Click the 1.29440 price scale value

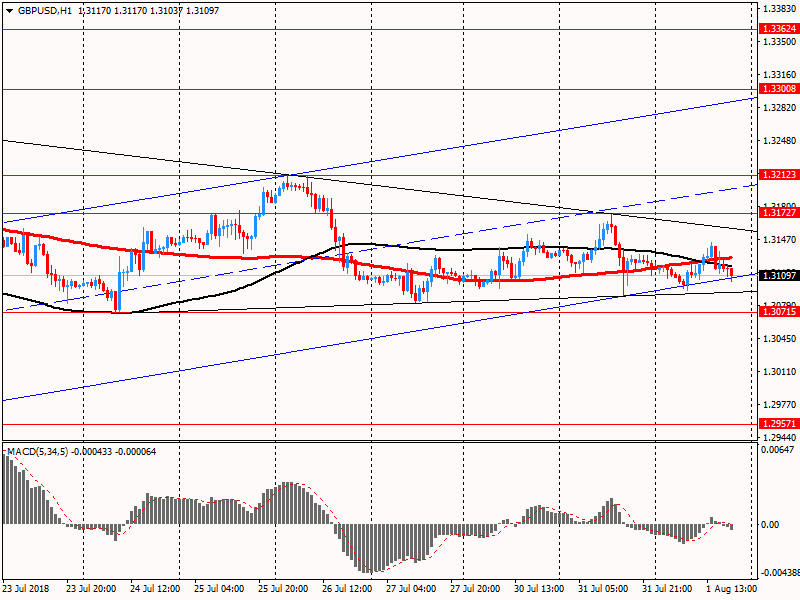tap(780, 438)
